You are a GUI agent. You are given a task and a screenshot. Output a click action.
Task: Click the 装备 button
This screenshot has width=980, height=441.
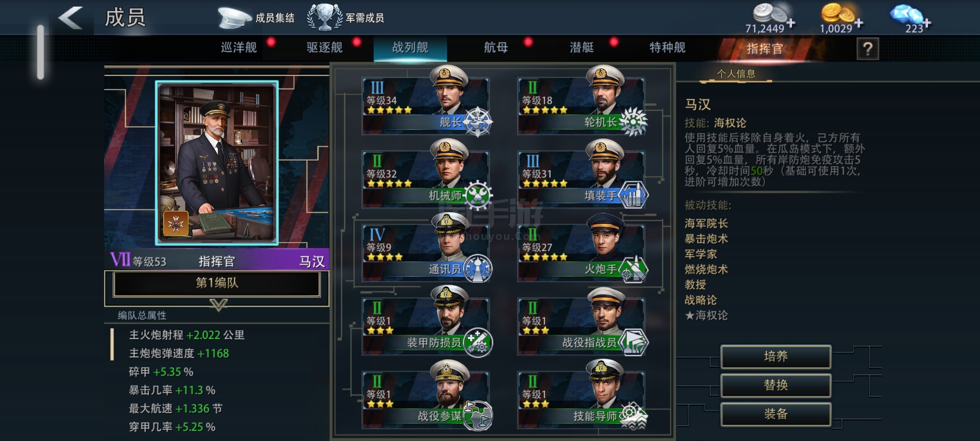[776, 414]
